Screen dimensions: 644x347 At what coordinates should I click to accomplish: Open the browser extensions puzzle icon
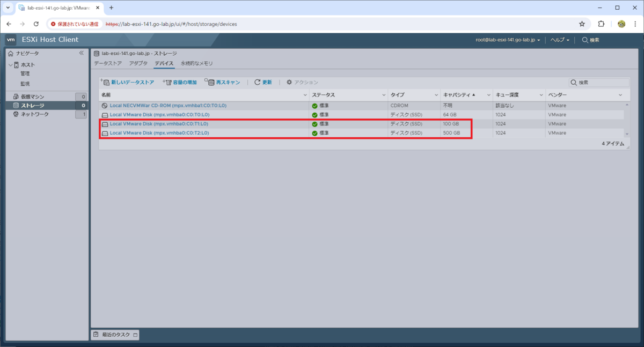(601, 24)
